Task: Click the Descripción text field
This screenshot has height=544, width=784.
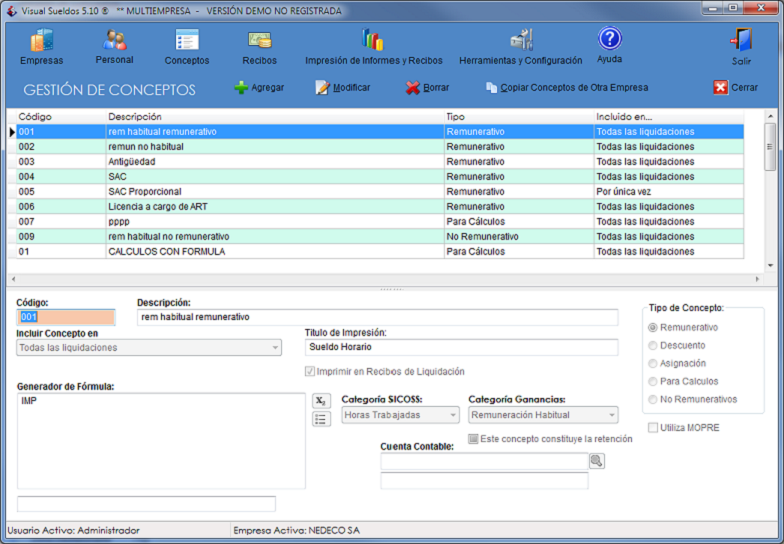Action: [377, 317]
